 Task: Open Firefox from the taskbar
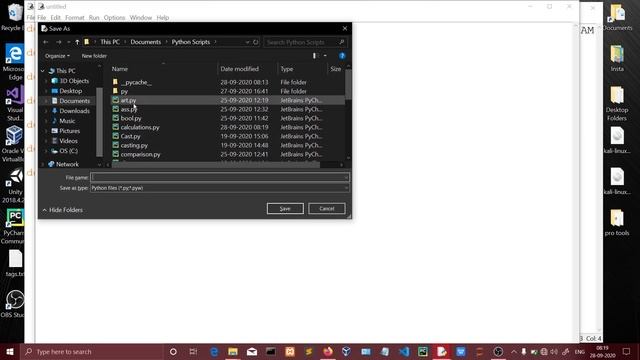328,352
